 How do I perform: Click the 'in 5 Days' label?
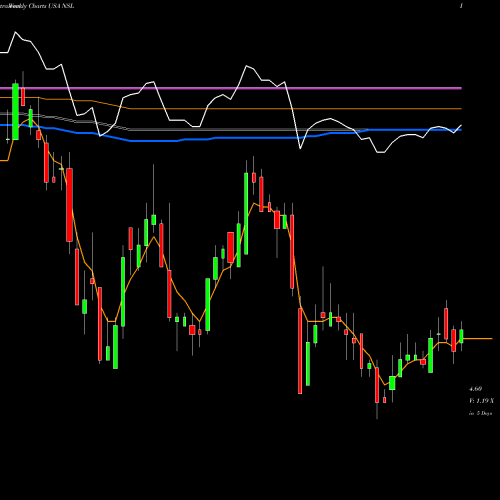pyautogui.click(x=480, y=413)
